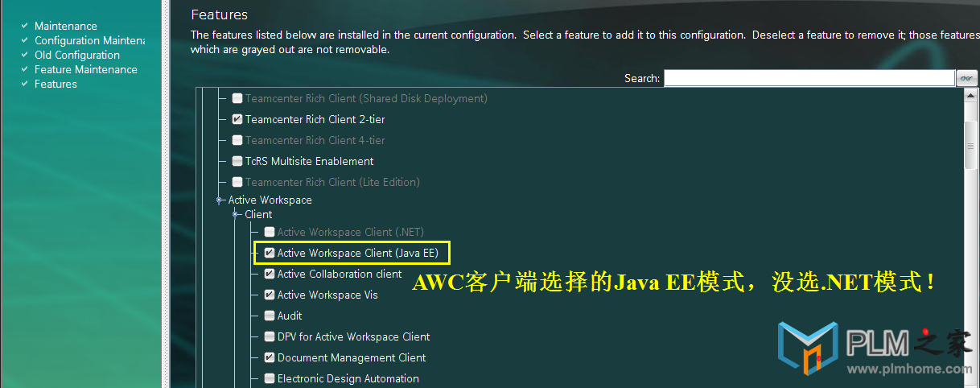980x388 pixels.
Task: Enable TcRS Multisite Enablement checkbox
Action: click(x=237, y=161)
